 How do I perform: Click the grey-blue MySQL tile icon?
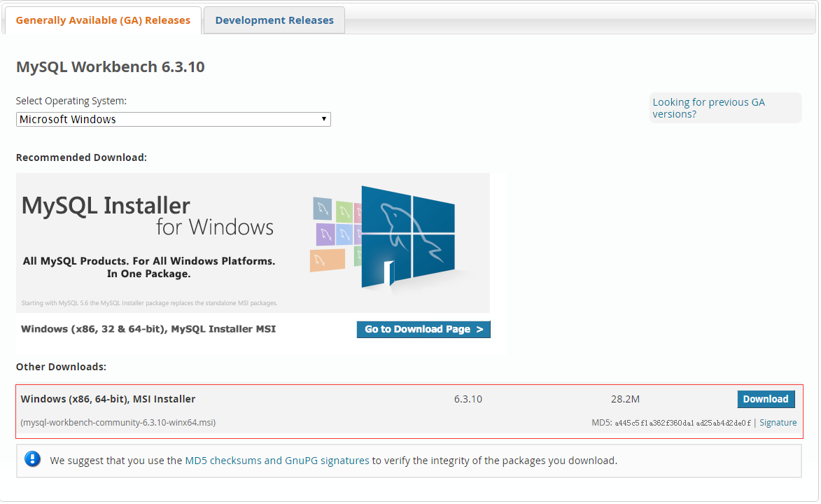[323, 209]
